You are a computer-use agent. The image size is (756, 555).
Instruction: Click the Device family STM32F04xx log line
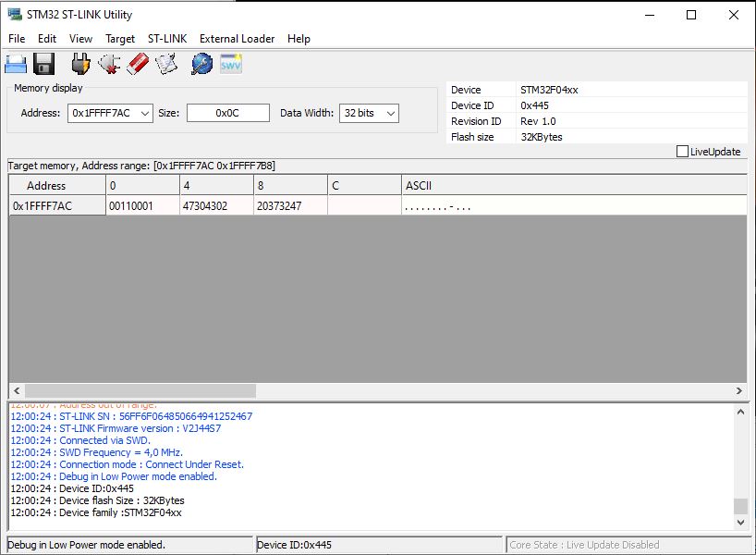click(x=96, y=512)
